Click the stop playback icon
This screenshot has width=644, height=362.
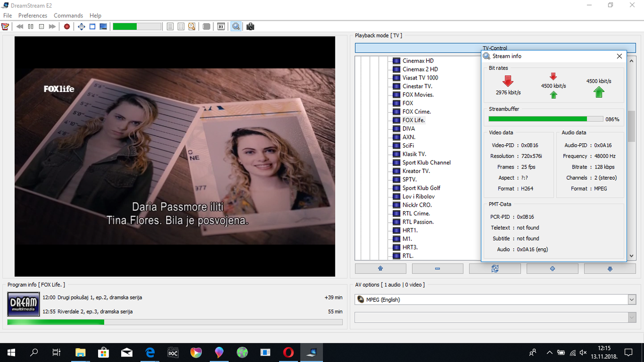[x=41, y=27]
